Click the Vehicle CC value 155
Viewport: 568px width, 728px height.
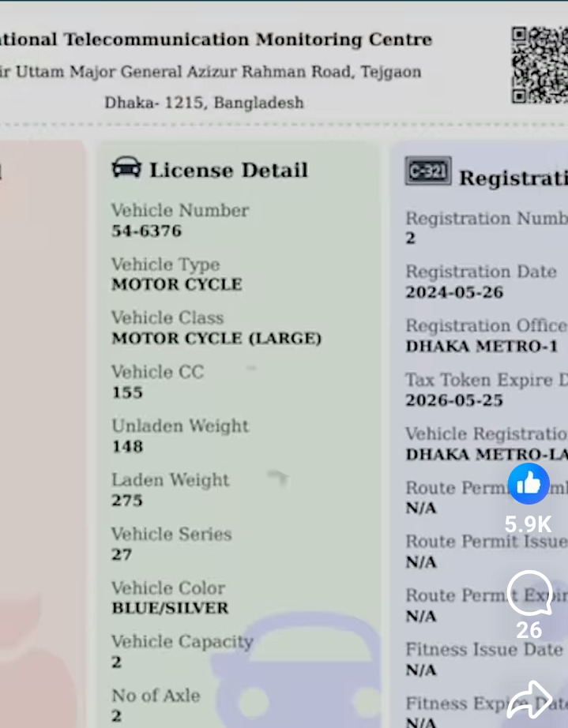[127, 392]
